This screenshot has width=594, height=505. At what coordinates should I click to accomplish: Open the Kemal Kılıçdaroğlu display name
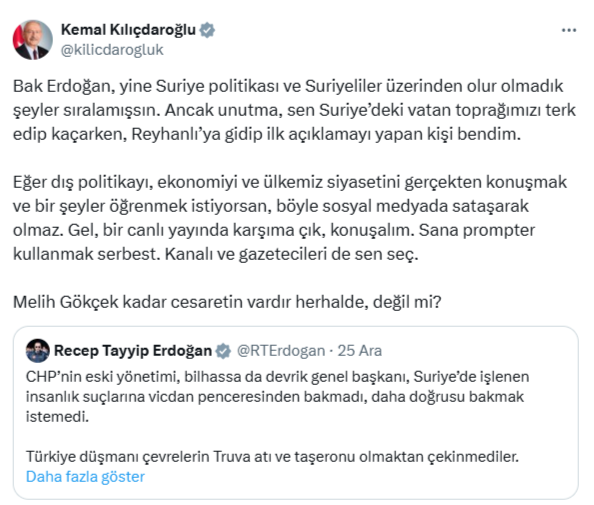pos(128,30)
